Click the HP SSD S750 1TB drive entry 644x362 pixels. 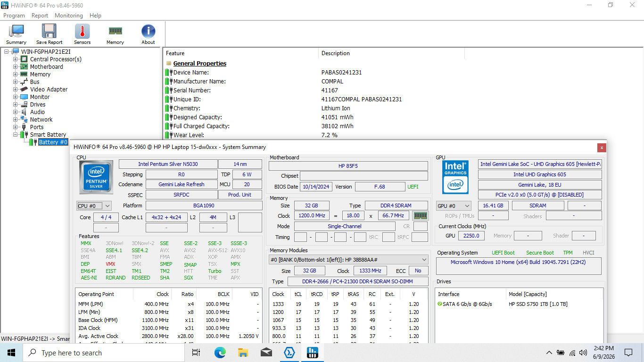(x=537, y=304)
